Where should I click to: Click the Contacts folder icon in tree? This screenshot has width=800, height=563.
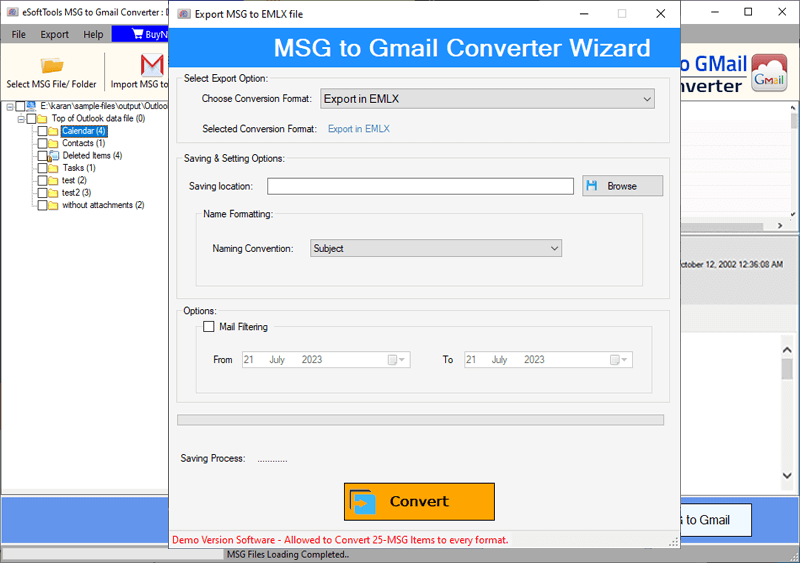(53, 143)
